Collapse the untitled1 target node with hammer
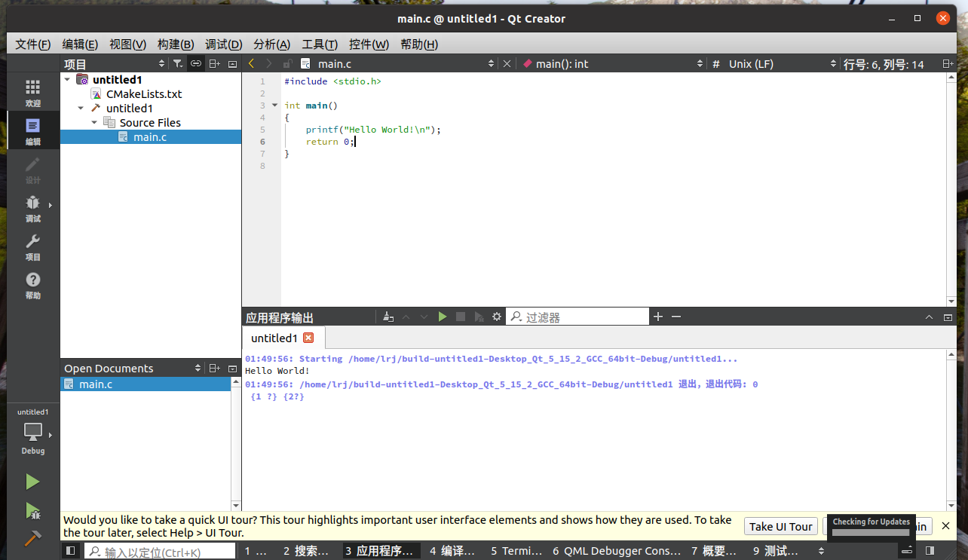 tap(81, 108)
